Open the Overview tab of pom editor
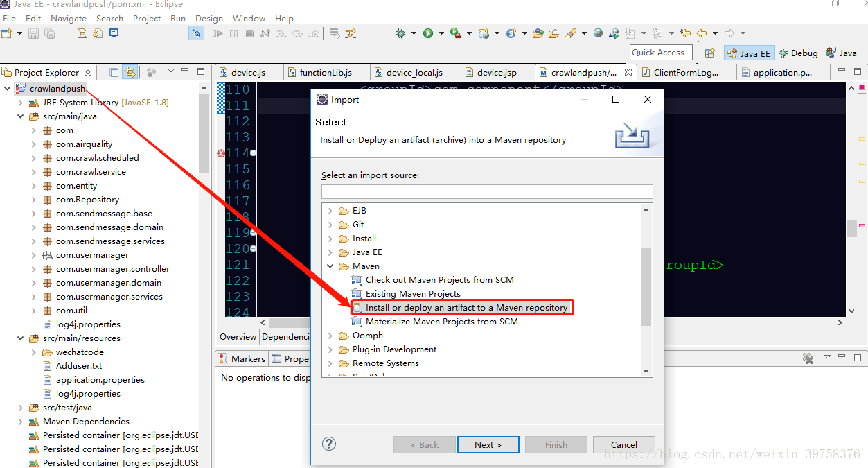The width and height of the screenshot is (868, 468). [x=238, y=337]
